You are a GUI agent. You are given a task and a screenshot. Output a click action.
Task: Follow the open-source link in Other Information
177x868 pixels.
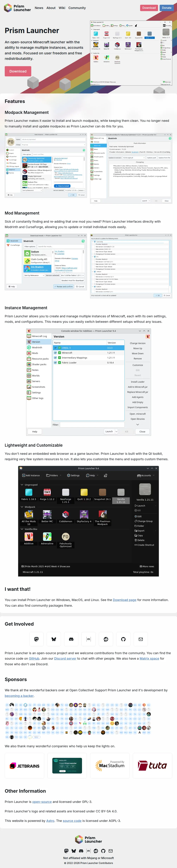point(42,802)
